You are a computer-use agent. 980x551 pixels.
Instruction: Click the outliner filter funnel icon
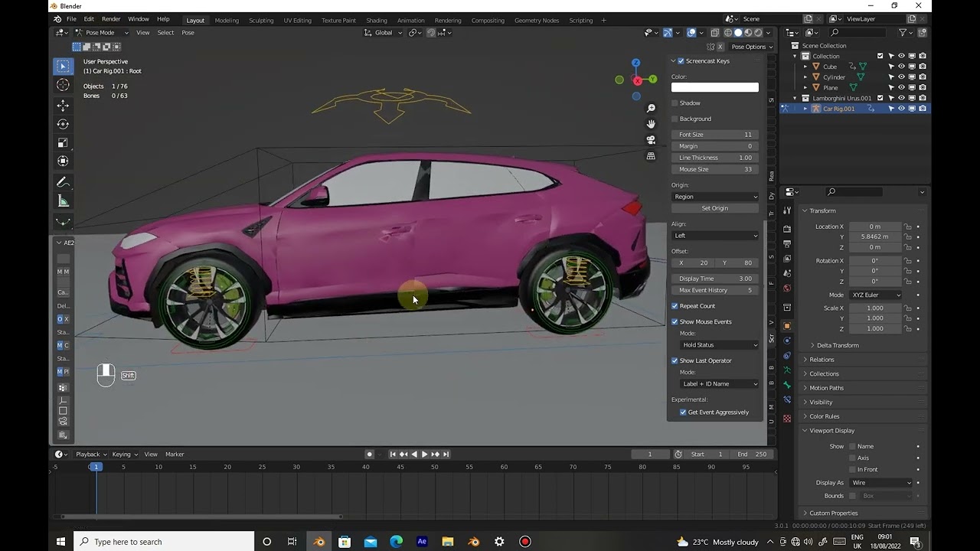pos(903,32)
